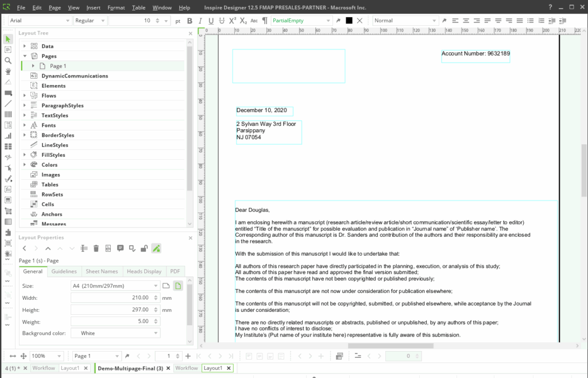
Task: Remove text color with the X icon
Action: (x=359, y=21)
